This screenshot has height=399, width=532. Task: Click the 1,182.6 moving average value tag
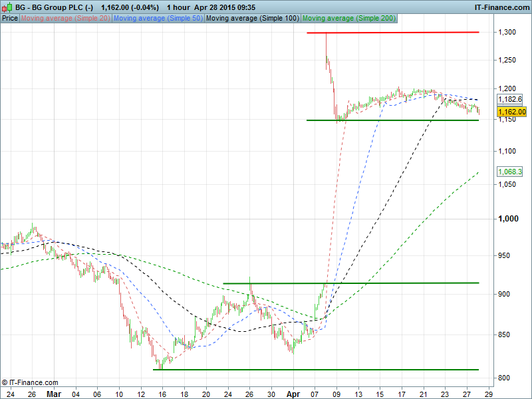click(509, 99)
